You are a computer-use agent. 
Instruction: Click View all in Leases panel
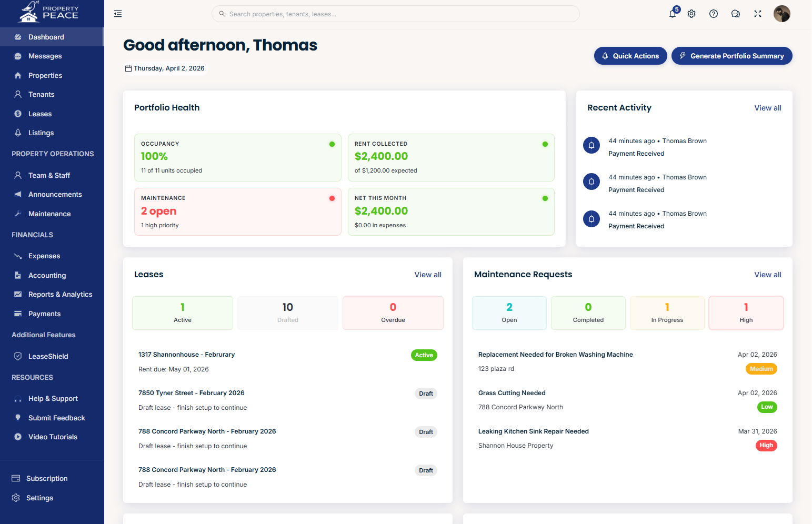pos(427,275)
